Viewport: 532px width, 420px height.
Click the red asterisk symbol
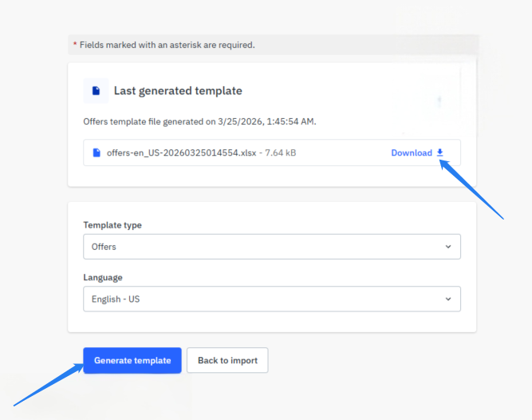75,45
